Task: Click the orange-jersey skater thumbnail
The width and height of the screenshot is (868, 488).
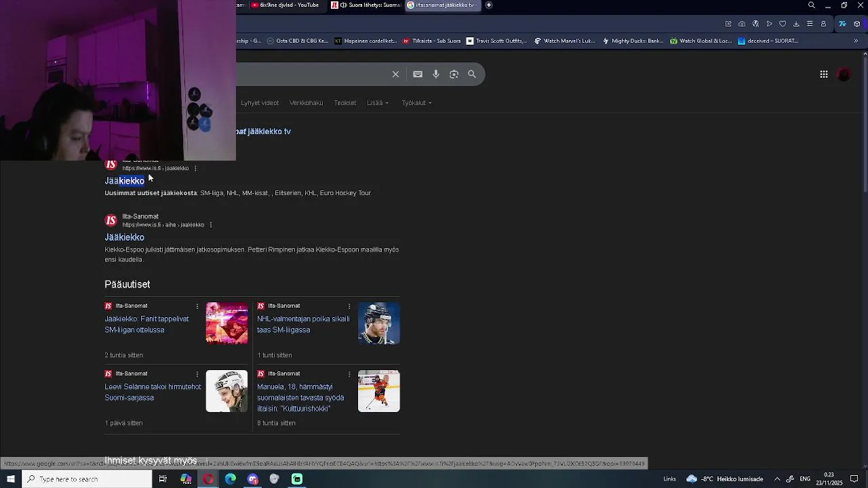Action: [x=379, y=391]
